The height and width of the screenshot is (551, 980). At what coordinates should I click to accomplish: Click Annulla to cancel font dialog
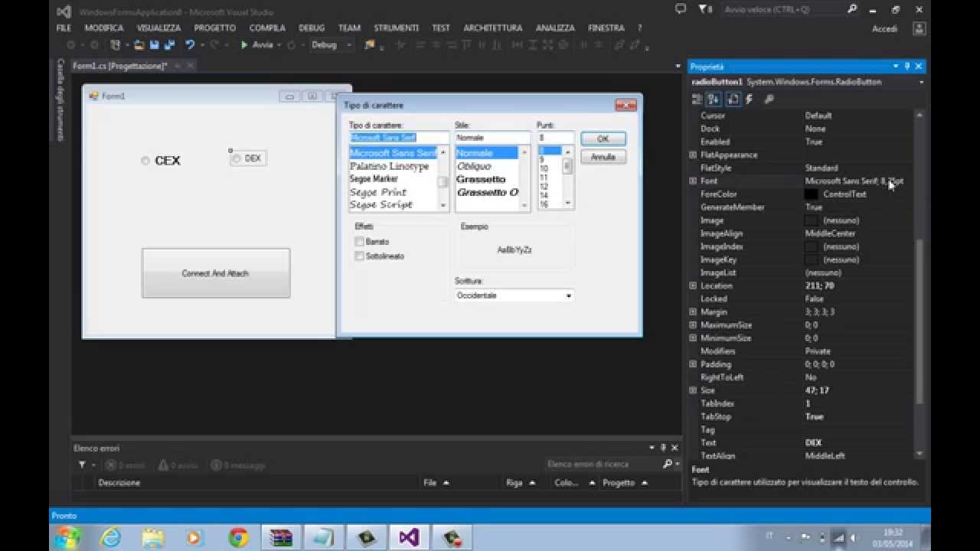[x=603, y=157]
